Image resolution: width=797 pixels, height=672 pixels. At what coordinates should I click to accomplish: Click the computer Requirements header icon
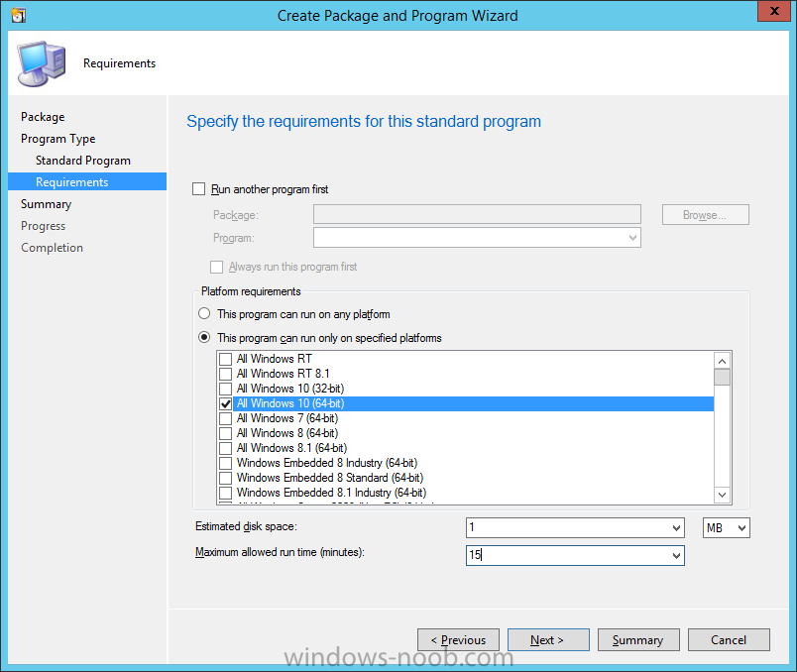42,63
